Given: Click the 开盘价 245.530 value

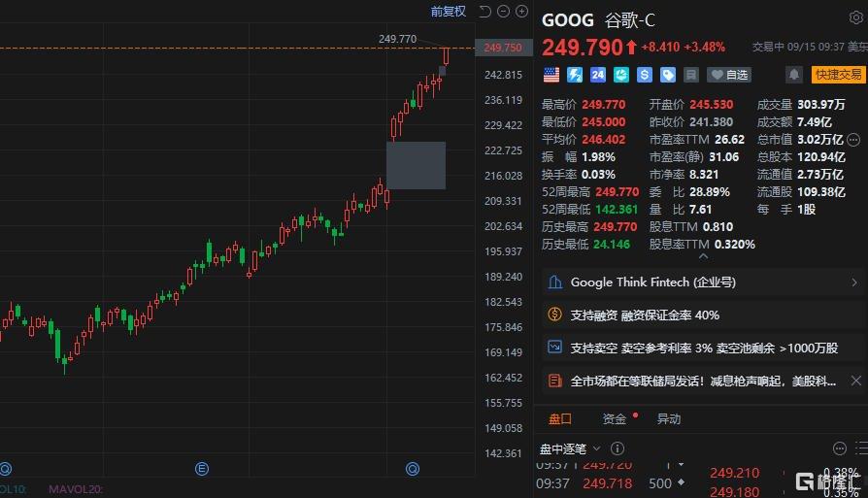Looking at the screenshot, I should (711, 105).
